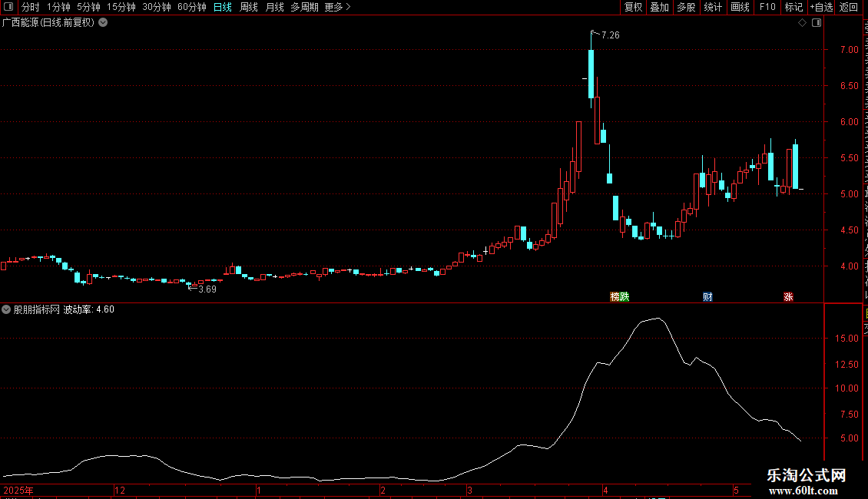
Task: Select the 60分钟 period
Action: (191, 7)
